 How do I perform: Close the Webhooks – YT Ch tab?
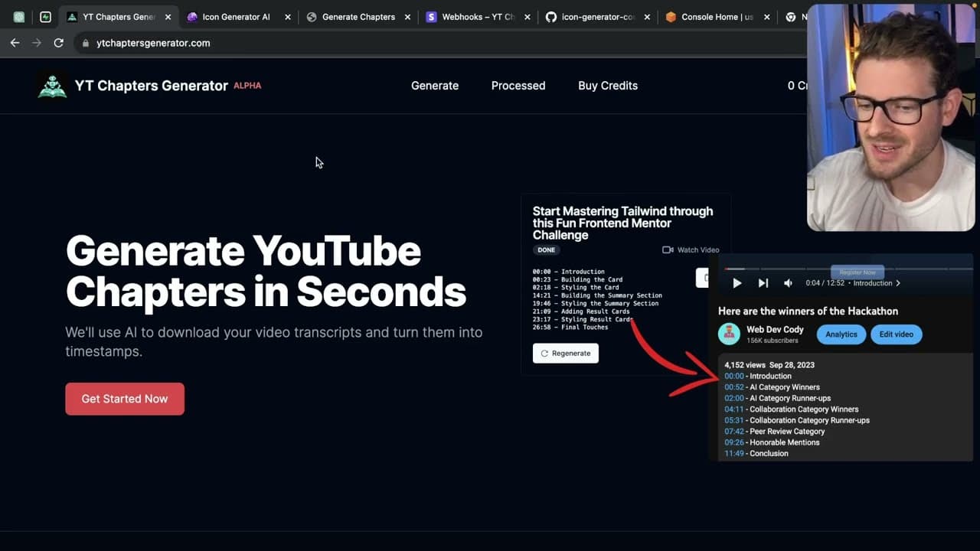528,17
